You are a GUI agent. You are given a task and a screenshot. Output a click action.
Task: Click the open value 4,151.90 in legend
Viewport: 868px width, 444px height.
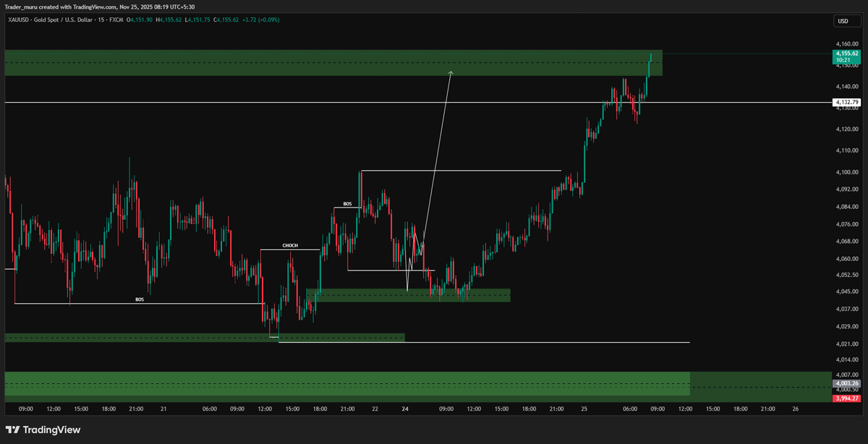click(x=142, y=20)
